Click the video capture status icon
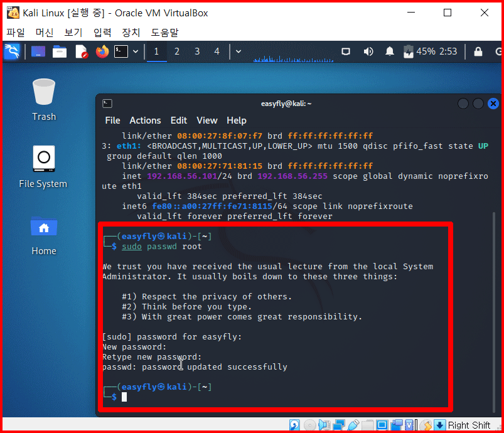 point(396,425)
